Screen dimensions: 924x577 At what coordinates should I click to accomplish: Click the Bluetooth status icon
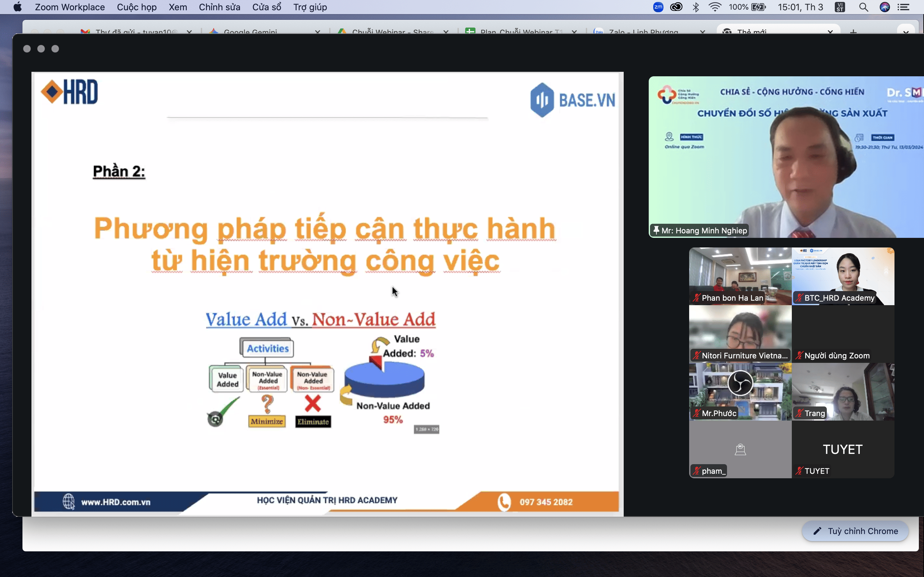696,7
